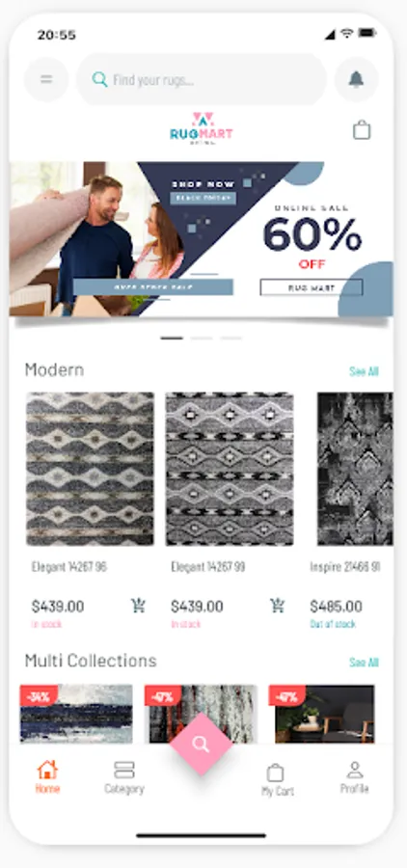This screenshot has width=407, height=868.
Task: Open the My Cart tab
Action: click(278, 779)
